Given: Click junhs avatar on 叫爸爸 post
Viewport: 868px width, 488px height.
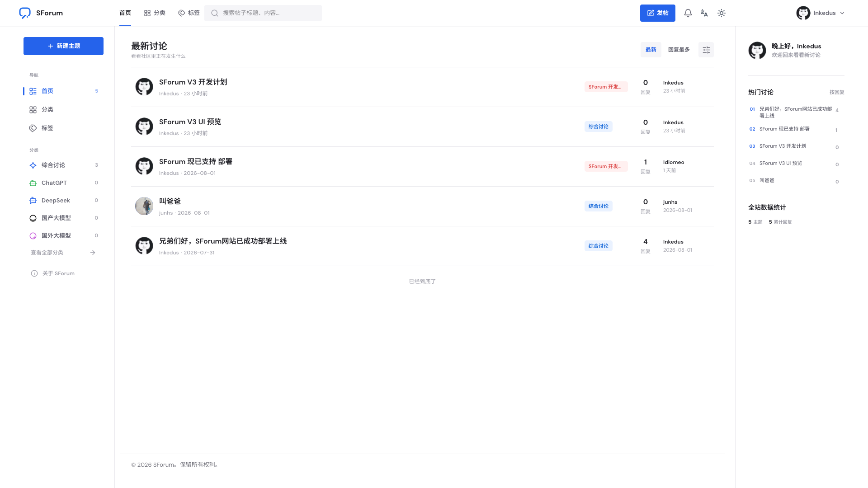Looking at the screenshot, I should click(144, 206).
